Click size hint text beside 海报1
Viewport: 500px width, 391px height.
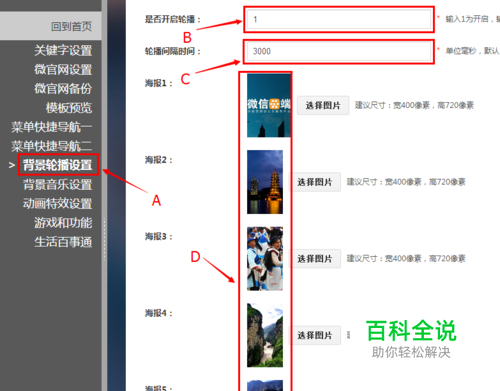point(414,105)
